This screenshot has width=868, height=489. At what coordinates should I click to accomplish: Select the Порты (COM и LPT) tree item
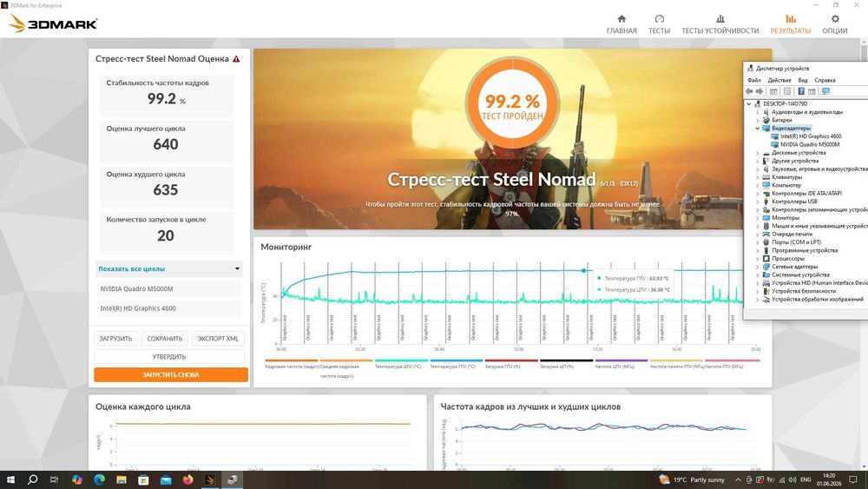796,242
